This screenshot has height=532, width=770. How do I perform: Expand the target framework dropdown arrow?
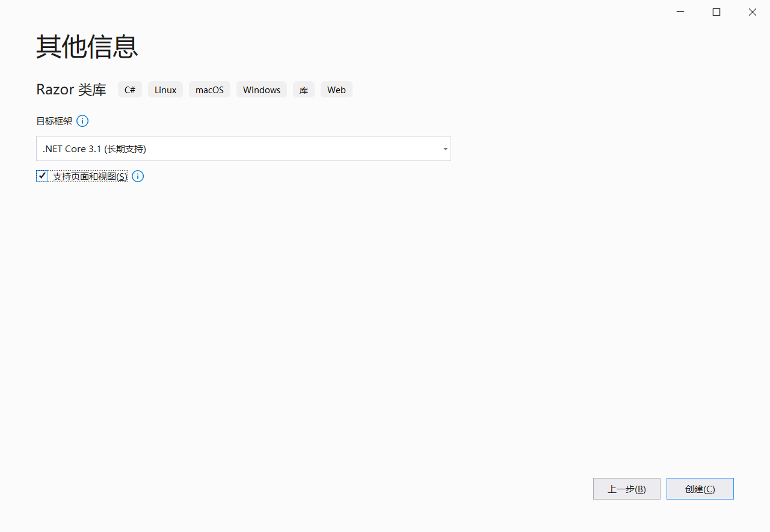tap(445, 148)
